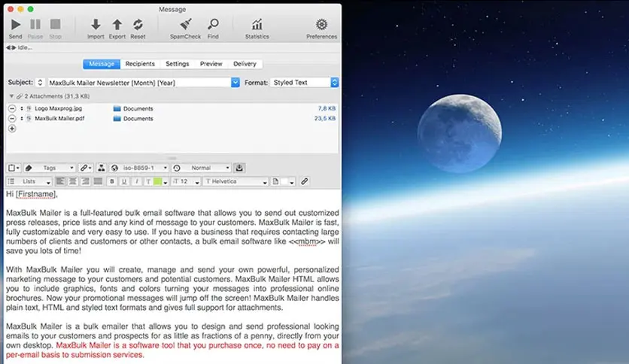Click the Export up-arrow icon
The height and width of the screenshot is (364, 629).
(x=117, y=25)
